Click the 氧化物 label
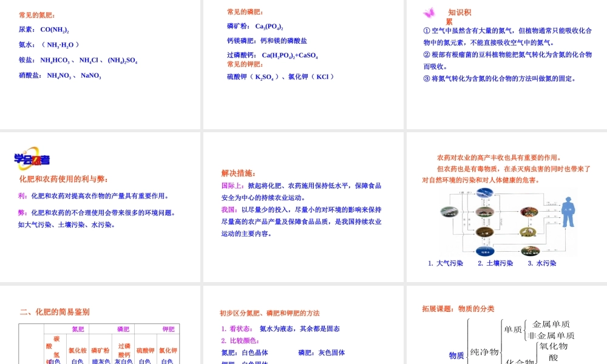Viewport: 607px width, 364px height. point(554,346)
